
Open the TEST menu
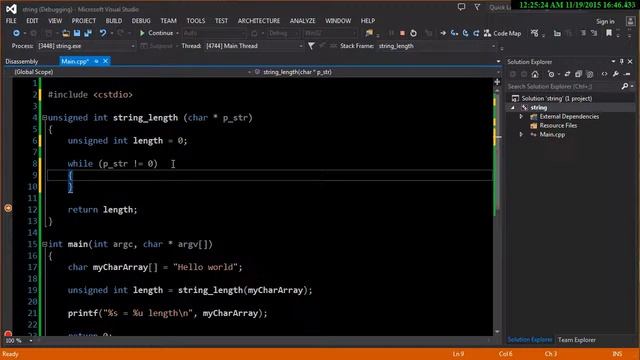[x=221, y=21]
